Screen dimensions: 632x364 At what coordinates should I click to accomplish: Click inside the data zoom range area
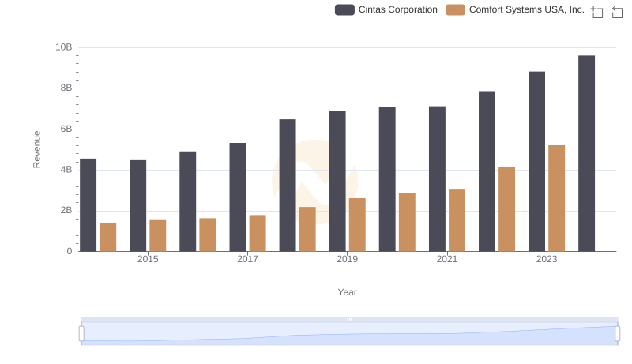coord(349,334)
